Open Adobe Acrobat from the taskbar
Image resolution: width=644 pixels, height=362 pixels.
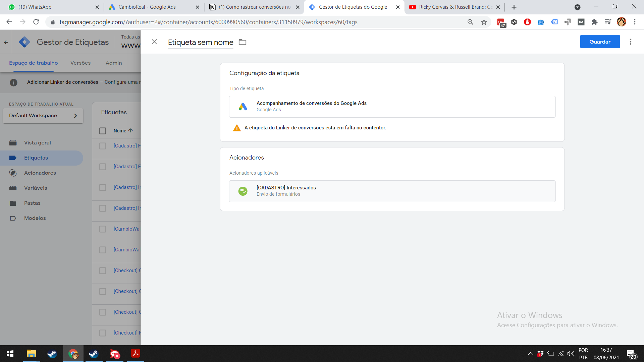tap(135, 354)
